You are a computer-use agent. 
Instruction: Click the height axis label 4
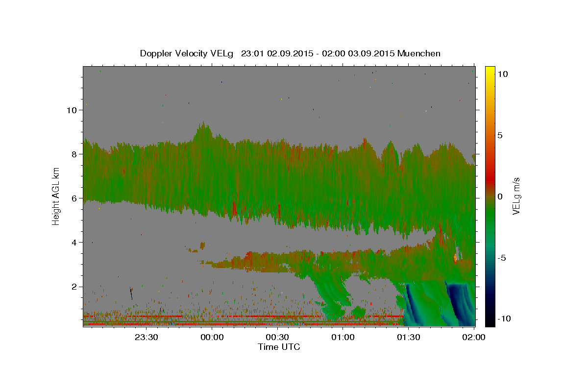pyautogui.click(x=74, y=243)
